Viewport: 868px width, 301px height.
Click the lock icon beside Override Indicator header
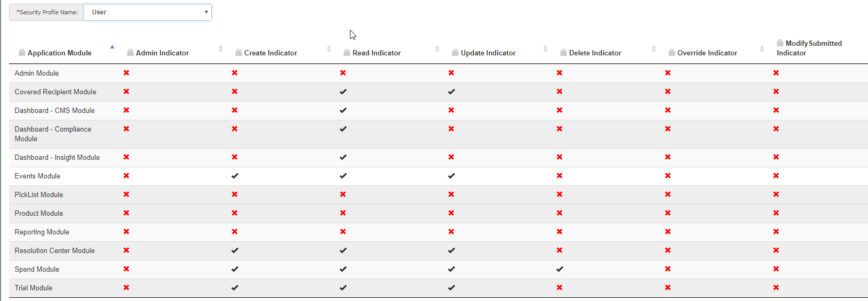pyautogui.click(x=672, y=53)
